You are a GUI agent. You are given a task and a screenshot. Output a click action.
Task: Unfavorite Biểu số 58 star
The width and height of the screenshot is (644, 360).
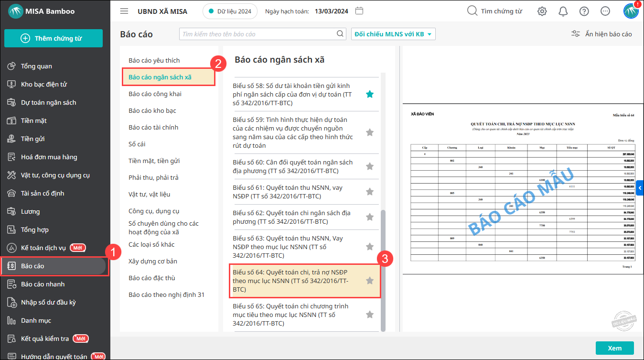(x=369, y=94)
